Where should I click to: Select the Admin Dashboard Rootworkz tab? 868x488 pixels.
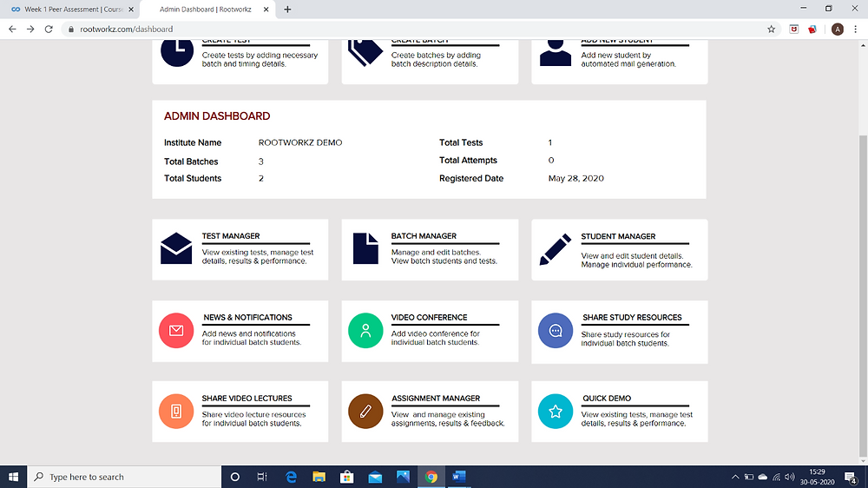tap(206, 10)
